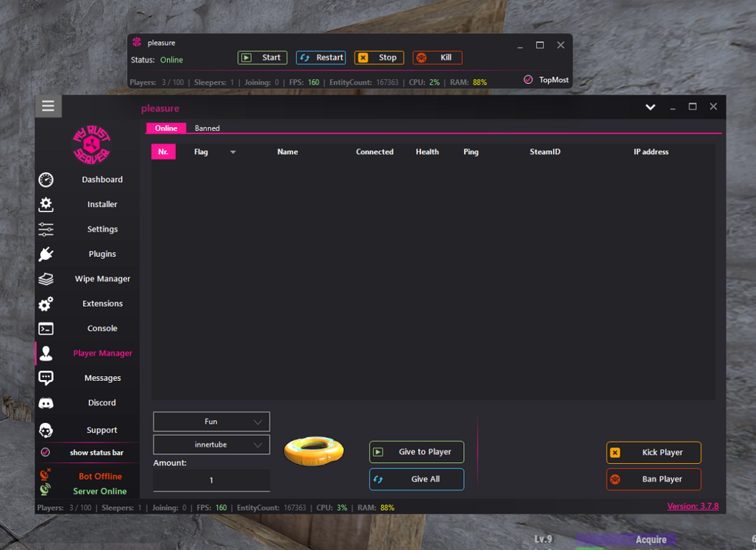Open Messages via the chat bubble icon

46,378
